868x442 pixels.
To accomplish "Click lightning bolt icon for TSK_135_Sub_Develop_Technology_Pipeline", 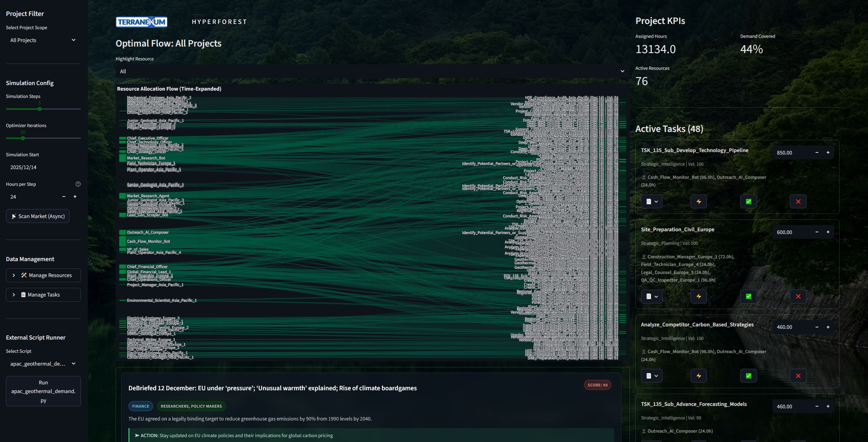I will pos(699,201).
